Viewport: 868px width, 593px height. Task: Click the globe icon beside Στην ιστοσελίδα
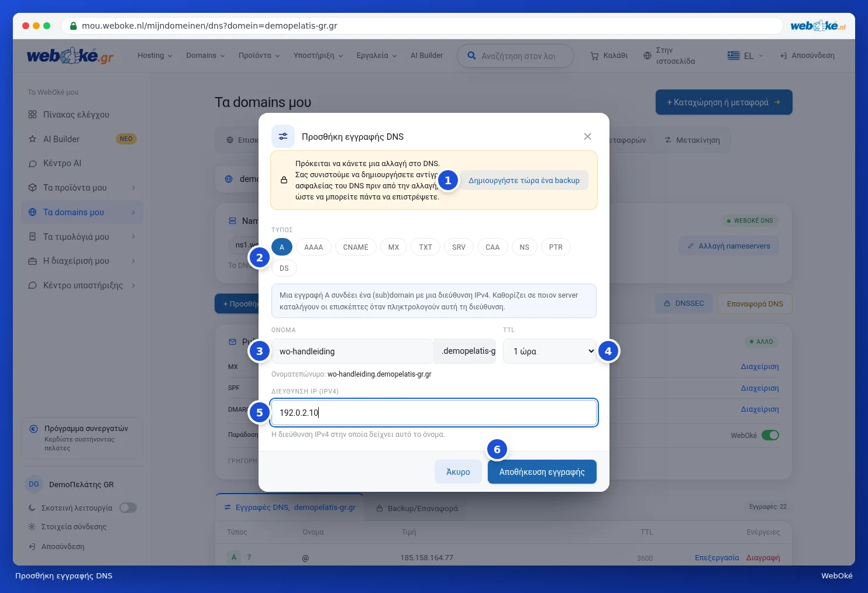[647, 56]
